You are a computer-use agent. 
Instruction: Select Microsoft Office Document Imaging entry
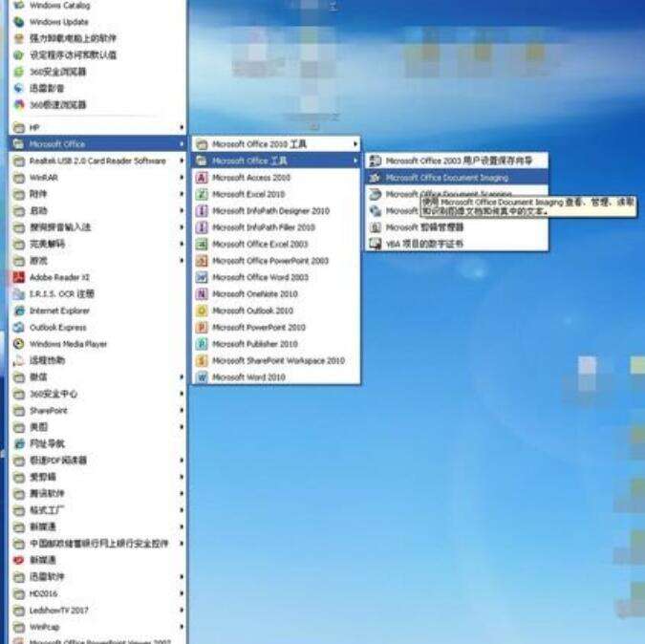pyautogui.click(x=457, y=178)
